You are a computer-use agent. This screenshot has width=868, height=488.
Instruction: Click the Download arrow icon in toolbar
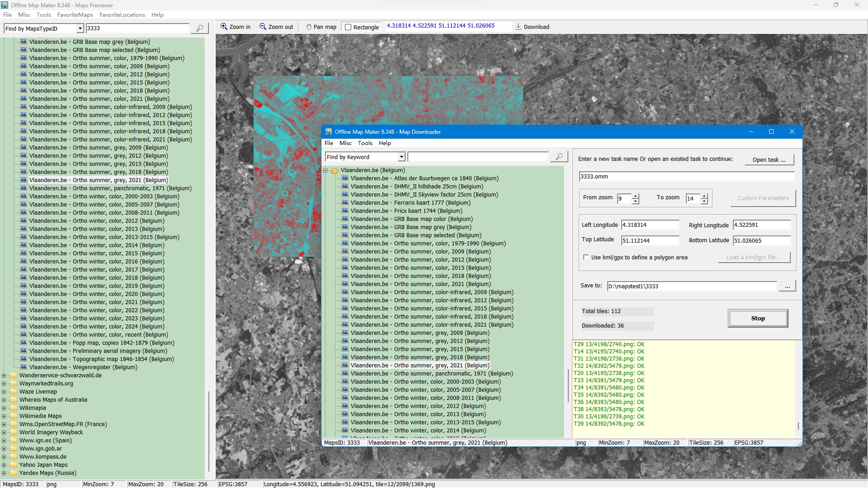coord(518,27)
